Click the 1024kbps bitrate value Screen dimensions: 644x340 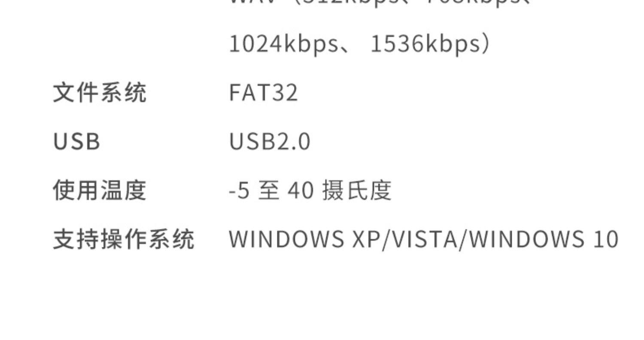coord(284,44)
